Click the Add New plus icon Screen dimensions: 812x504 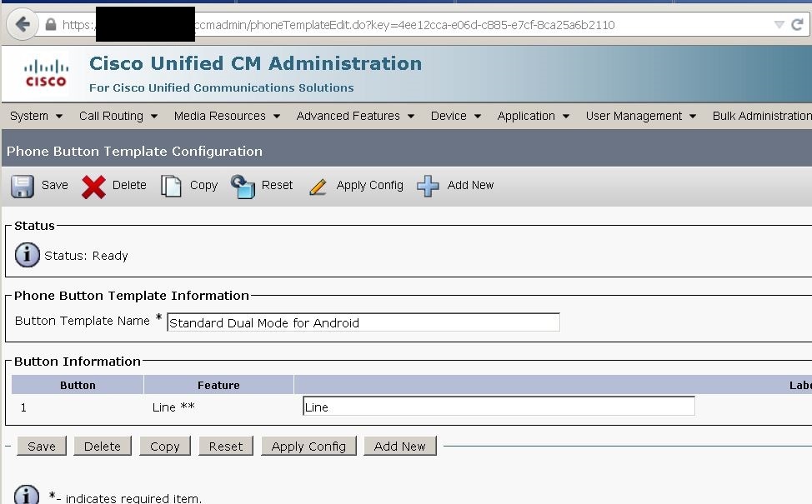[427, 185]
